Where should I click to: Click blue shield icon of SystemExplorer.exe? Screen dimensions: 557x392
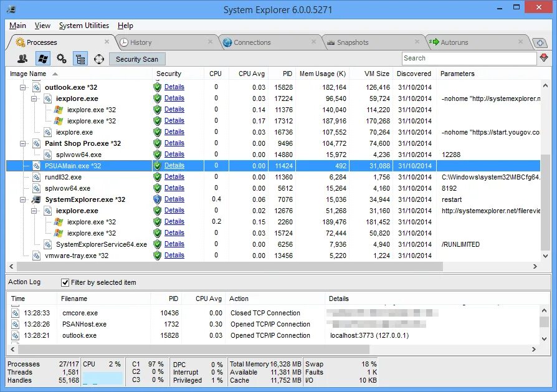pos(157,199)
